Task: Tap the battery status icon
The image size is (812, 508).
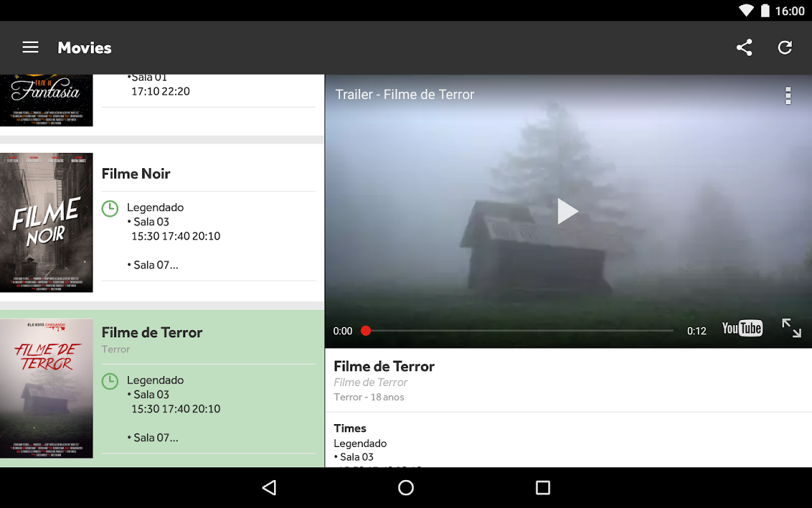Action: coord(765,11)
